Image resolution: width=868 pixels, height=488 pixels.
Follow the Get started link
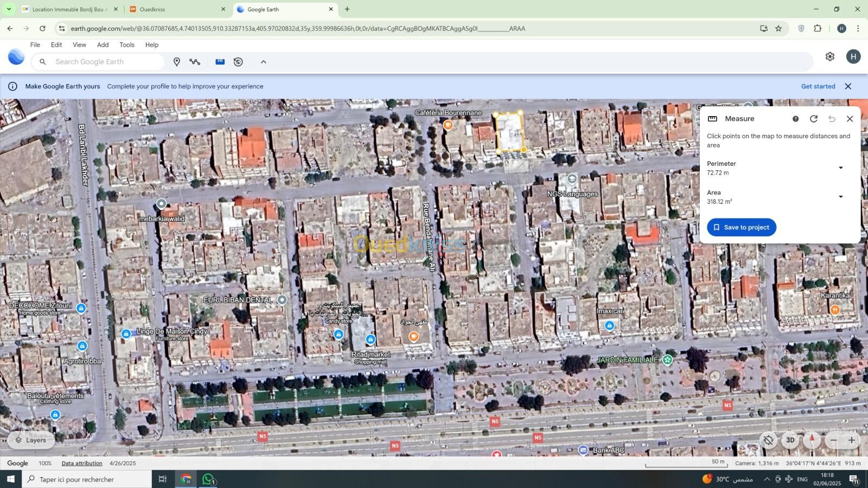pyautogui.click(x=818, y=86)
